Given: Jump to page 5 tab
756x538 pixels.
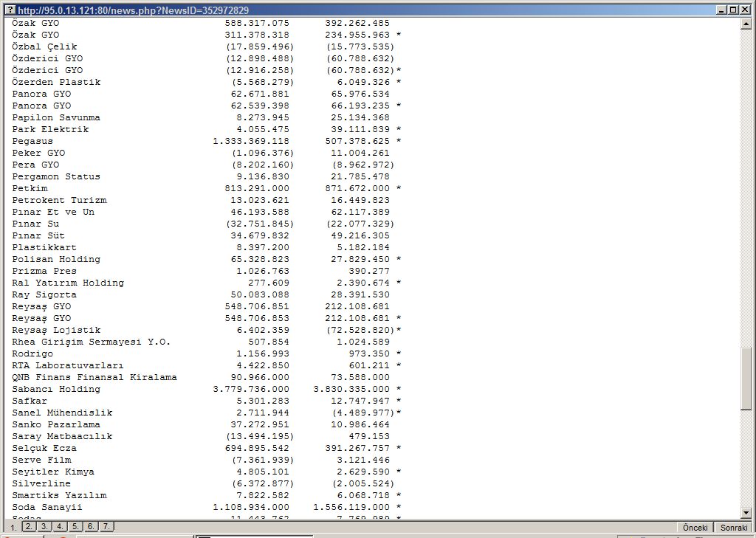Looking at the screenshot, I should [75, 526].
